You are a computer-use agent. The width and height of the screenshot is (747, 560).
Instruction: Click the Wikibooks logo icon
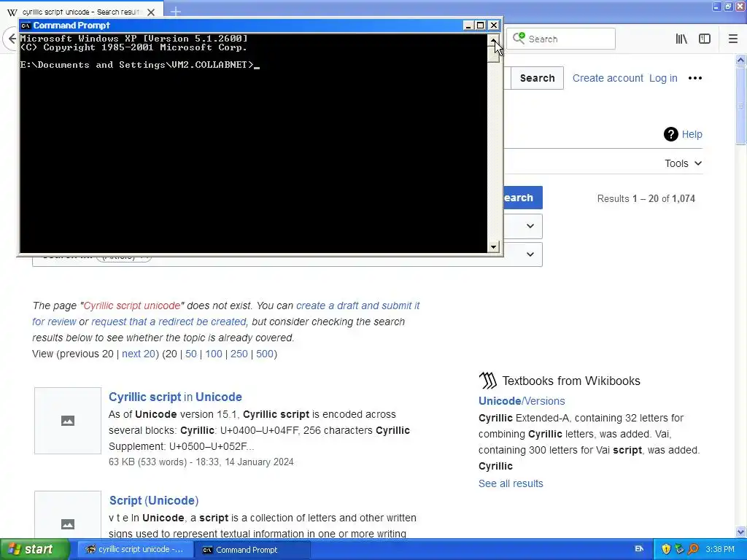pos(487,381)
